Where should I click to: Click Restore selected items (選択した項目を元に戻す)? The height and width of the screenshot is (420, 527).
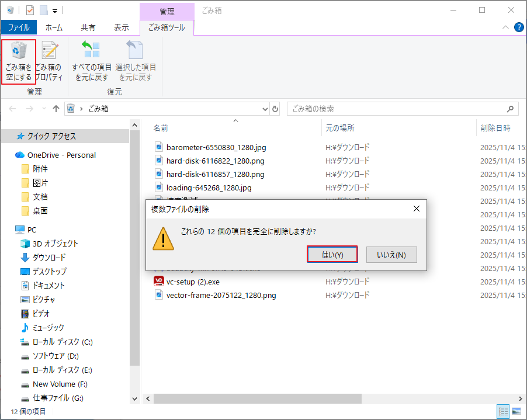point(136,61)
